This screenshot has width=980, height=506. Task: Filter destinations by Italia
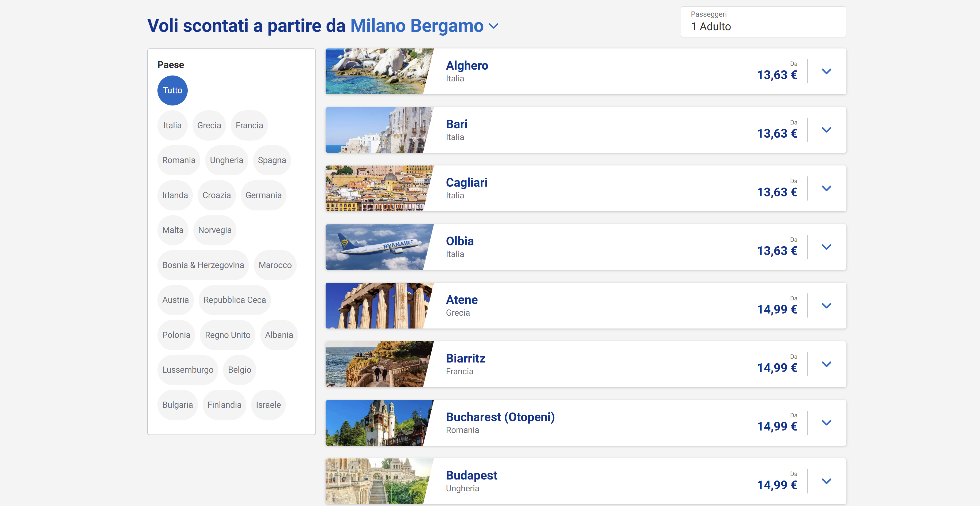tap(172, 126)
